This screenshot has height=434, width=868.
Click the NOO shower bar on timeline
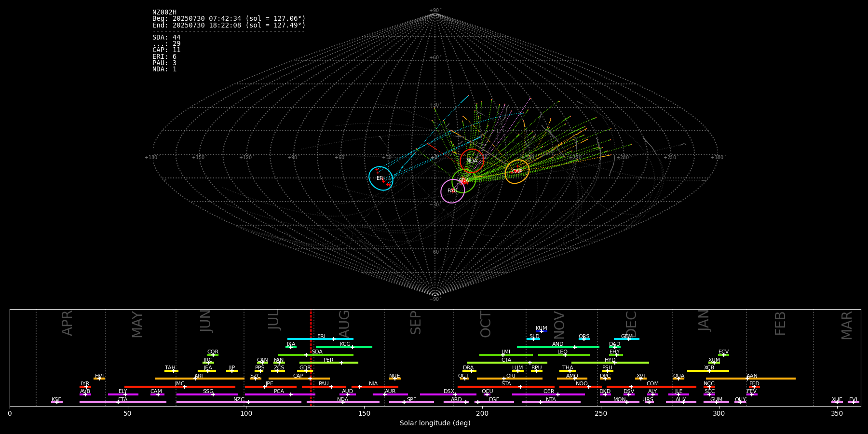(581, 387)
